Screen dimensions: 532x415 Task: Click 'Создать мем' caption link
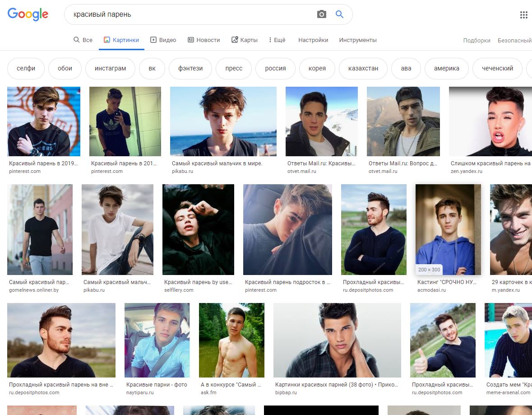(x=509, y=385)
